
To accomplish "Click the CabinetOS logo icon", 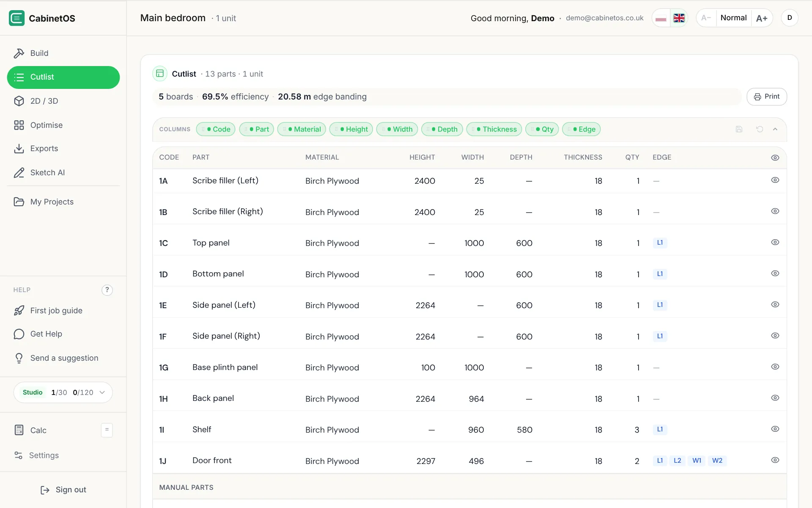I will tap(17, 18).
